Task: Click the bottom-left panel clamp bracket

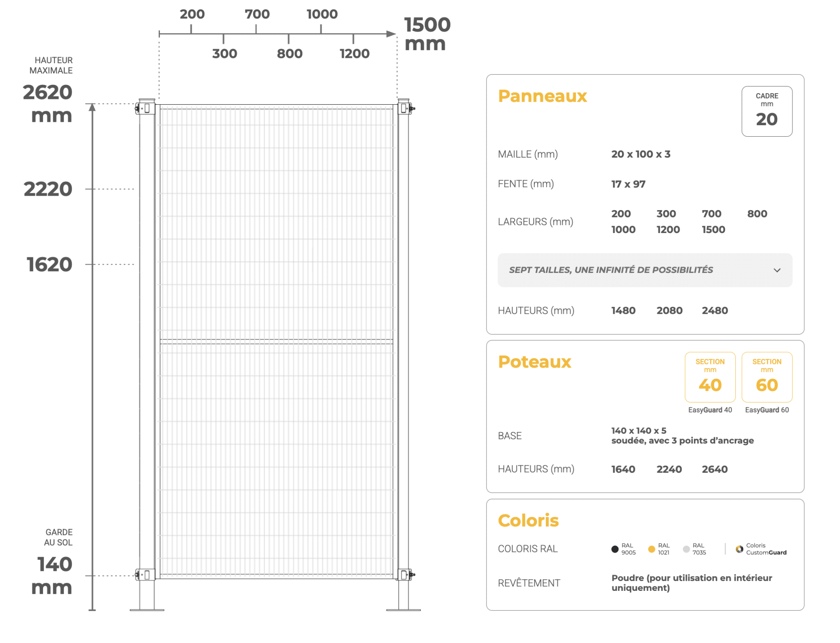Action: (144, 574)
